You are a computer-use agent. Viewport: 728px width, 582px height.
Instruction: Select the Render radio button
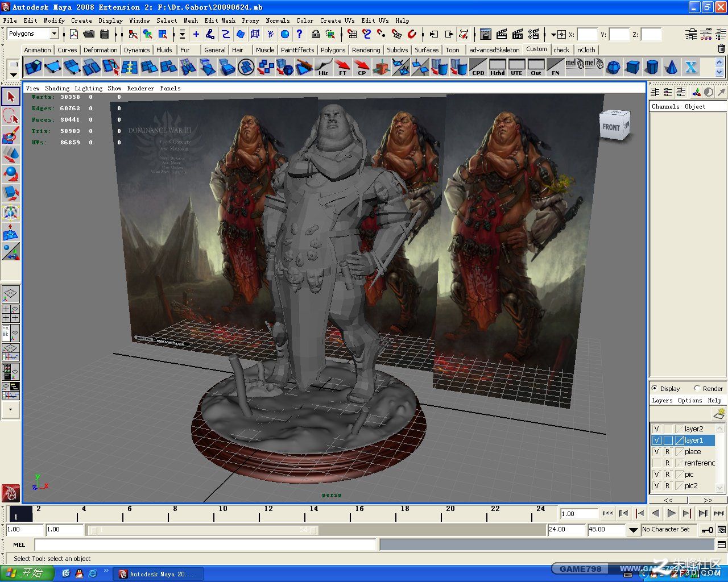point(697,388)
